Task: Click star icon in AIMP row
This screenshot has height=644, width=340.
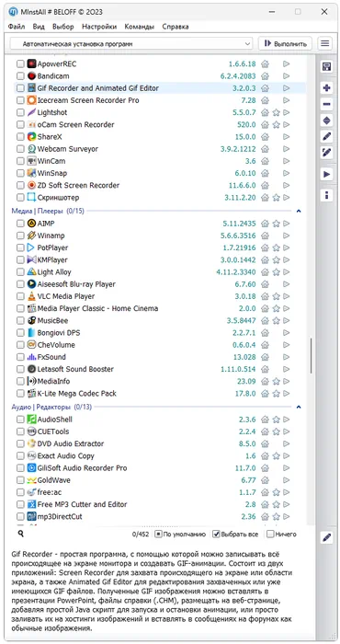Action: tap(276, 224)
